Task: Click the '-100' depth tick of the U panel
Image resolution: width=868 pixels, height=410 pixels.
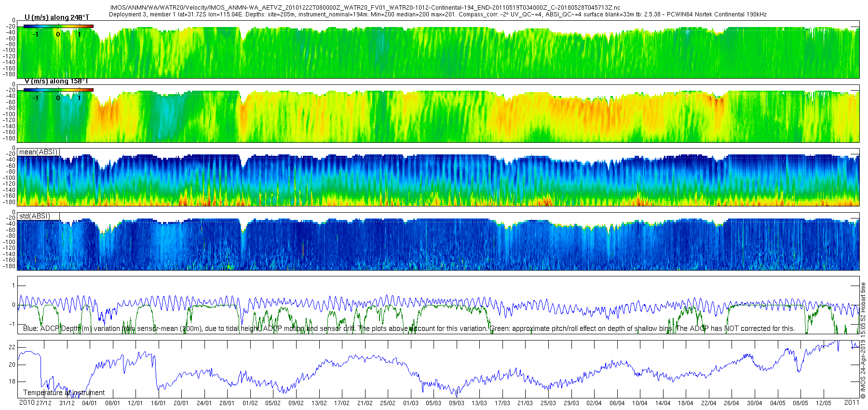Action: click(x=9, y=50)
